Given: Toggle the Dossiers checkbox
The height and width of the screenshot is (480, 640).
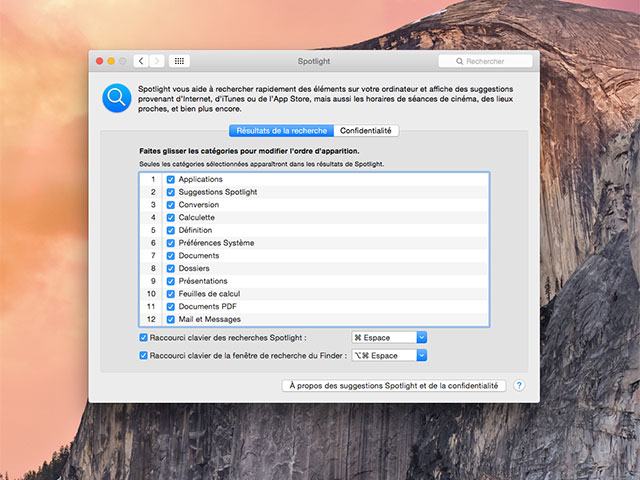Looking at the screenshot, I should coord(171,268).
